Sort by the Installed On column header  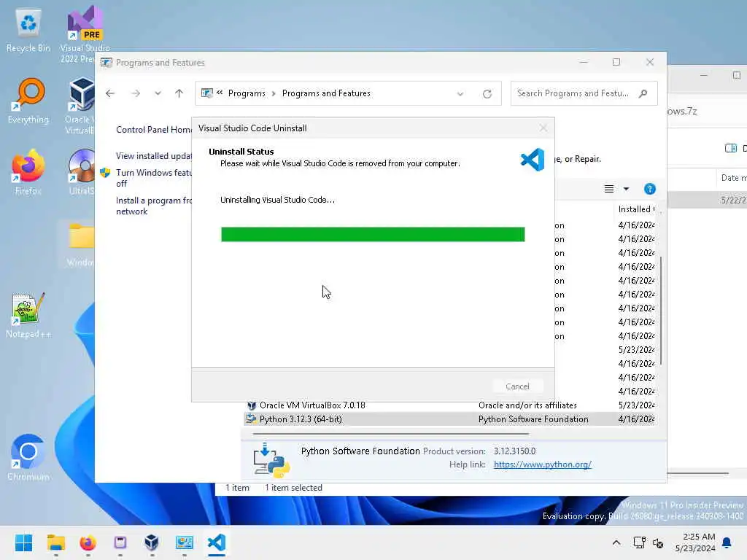(636, 209)
